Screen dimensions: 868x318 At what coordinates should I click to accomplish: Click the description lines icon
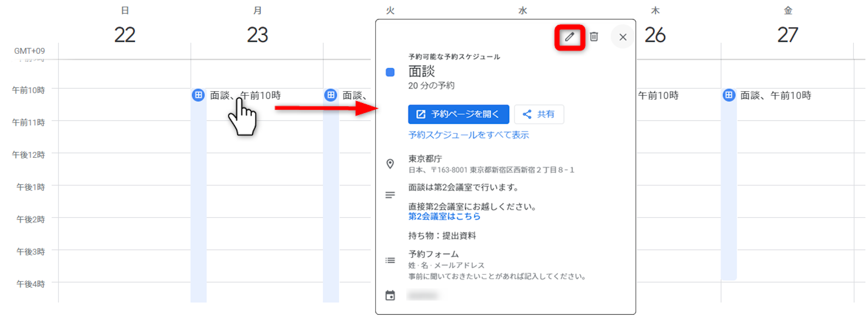(390, 195)
